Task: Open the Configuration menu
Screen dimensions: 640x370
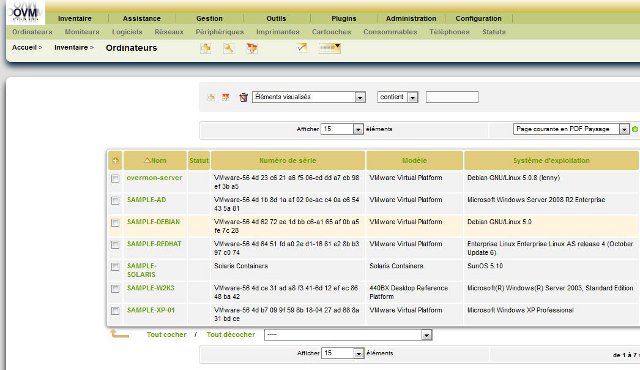Action: [x=478, y=18]
